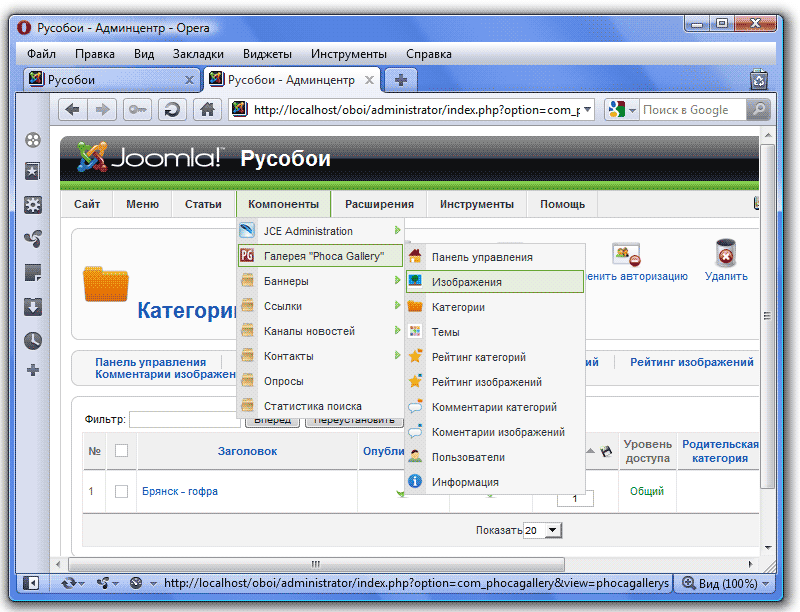Image resolution: width=800 pixels, height=612 pixels.
Task: Open the Расширения menu
Action: (x=379, y=204)
